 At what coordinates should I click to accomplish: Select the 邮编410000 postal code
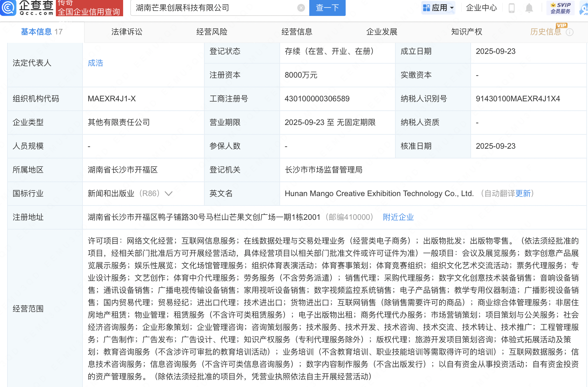pos(349,217)
